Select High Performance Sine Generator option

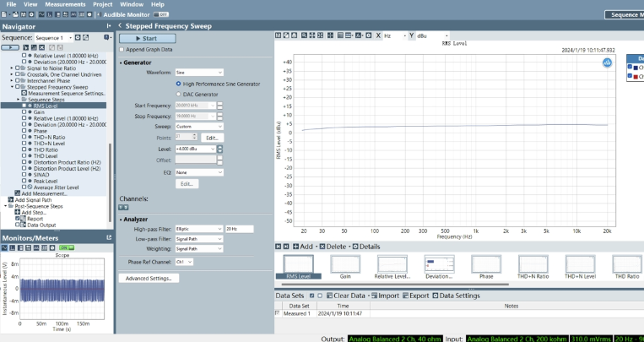[x=178, y=84]
